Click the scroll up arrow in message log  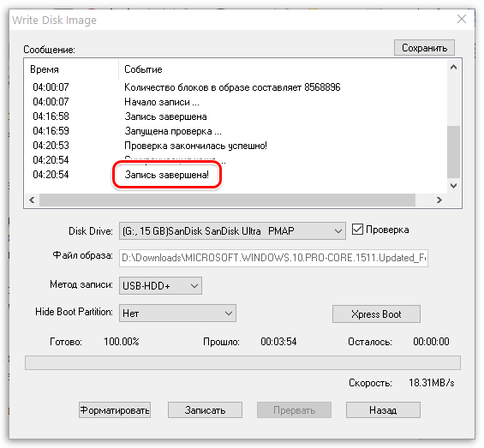tap(453, 67)
